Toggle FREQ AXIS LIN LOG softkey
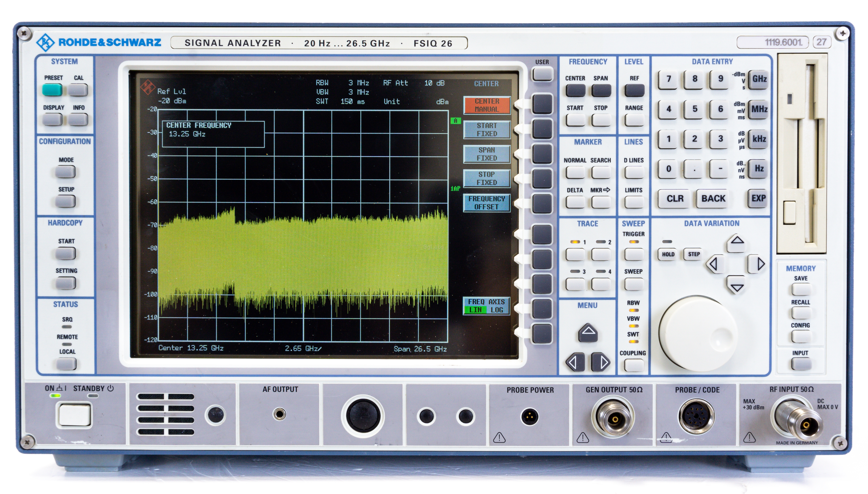 pyautogui.click(x=487, y=306)
